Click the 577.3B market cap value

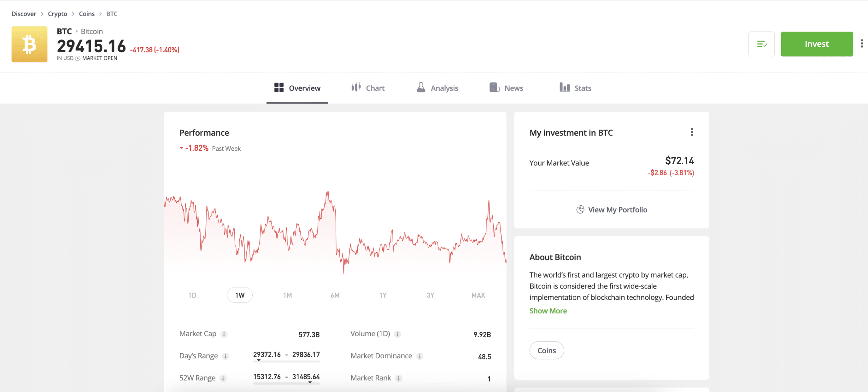pyautogui.click(x=309, y=335)
